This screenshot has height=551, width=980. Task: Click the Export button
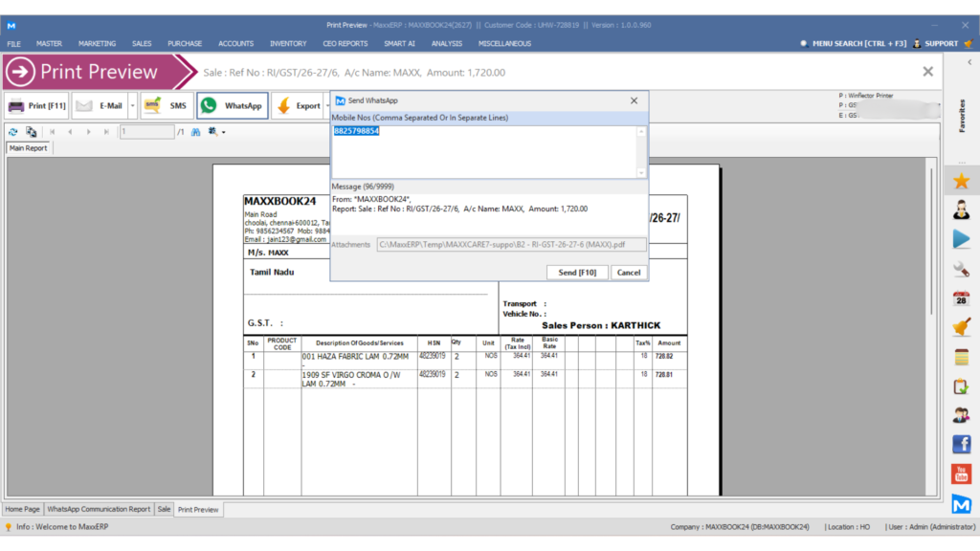299,105
